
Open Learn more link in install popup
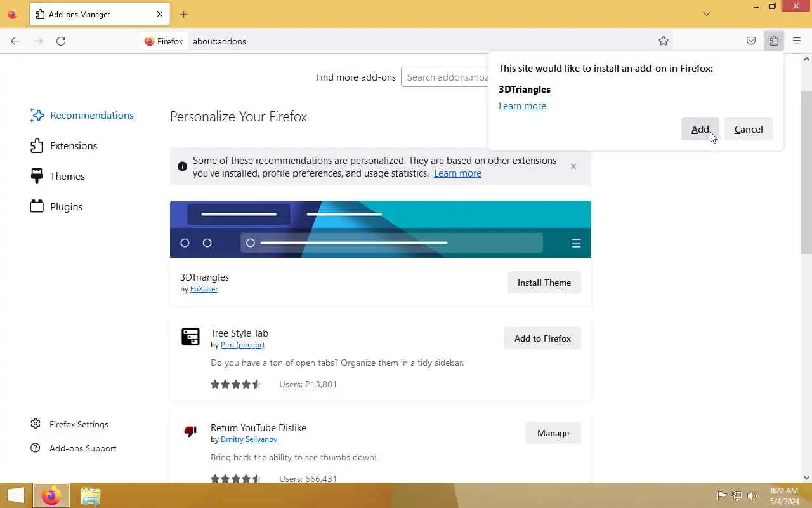[x=522, y=106]
